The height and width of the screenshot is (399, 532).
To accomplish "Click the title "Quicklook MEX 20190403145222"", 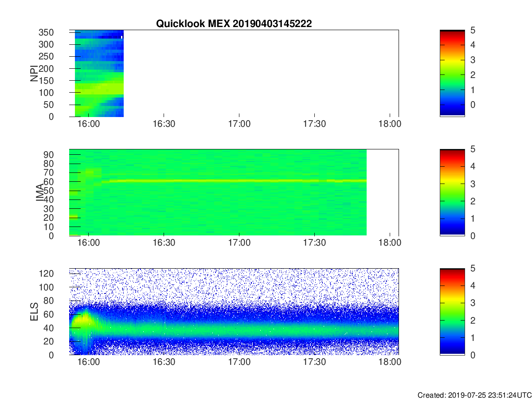I will (234, 24).
